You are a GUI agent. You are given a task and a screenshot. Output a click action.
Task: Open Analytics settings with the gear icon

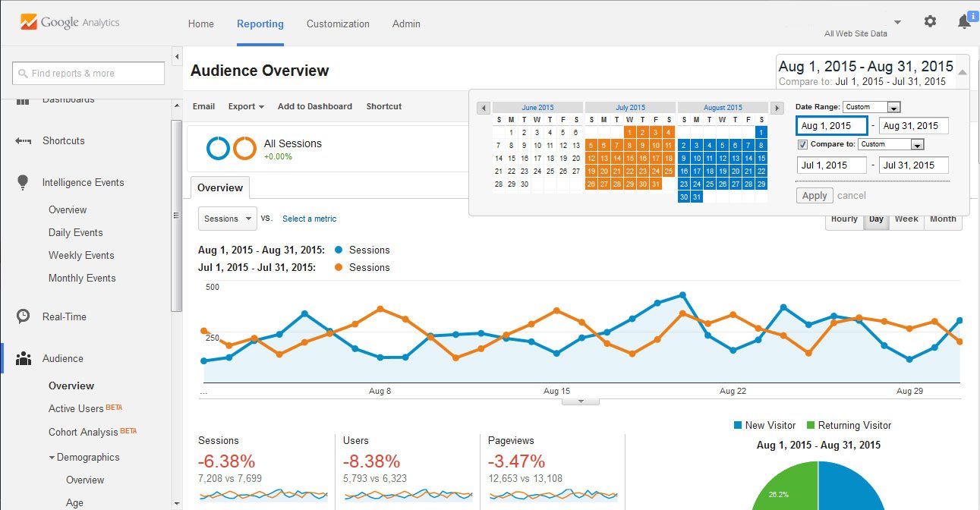pyautogui.click(x=930, y=21)
